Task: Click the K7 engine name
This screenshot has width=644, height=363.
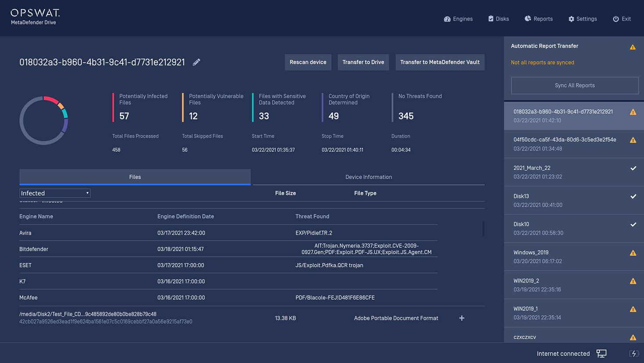Action: 22,281
